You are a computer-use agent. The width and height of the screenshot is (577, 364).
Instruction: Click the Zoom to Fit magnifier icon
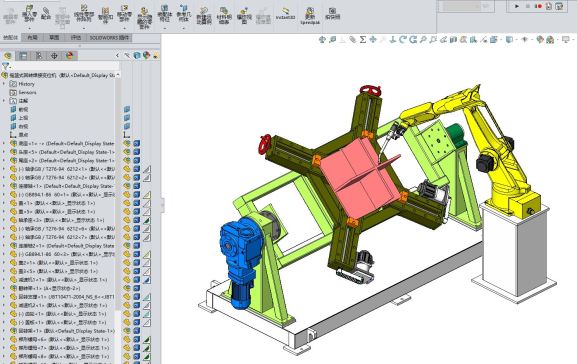click(x=423, y=39)
